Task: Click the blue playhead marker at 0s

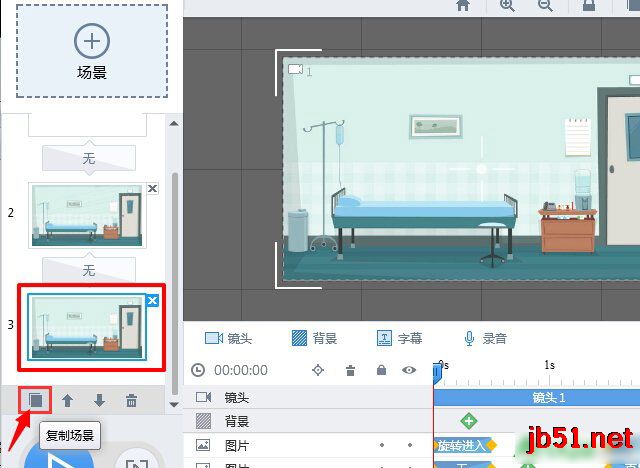Action: tap(437, 373)
